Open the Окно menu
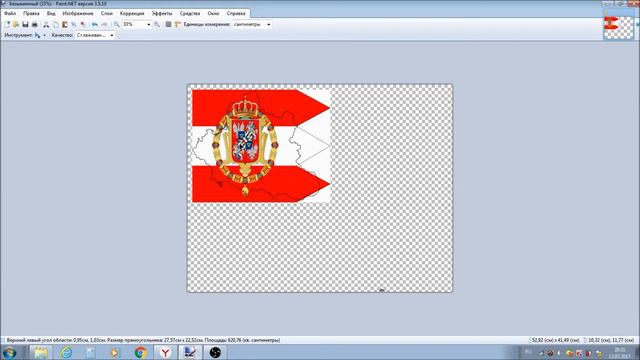640x360 pixels. coord(213,13)
